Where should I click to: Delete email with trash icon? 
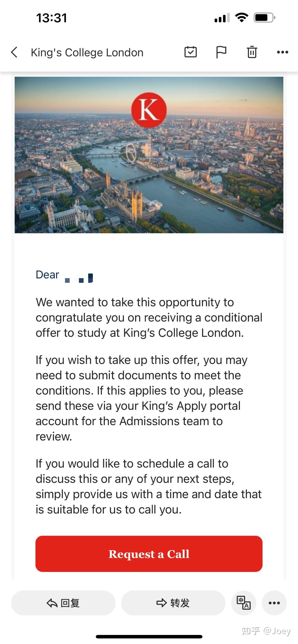click(252, 52)
